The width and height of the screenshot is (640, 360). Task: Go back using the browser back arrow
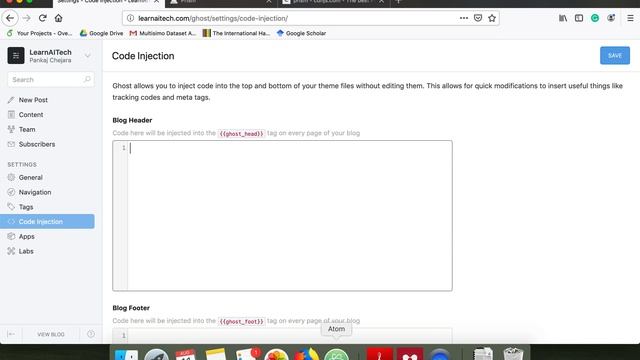10,18
